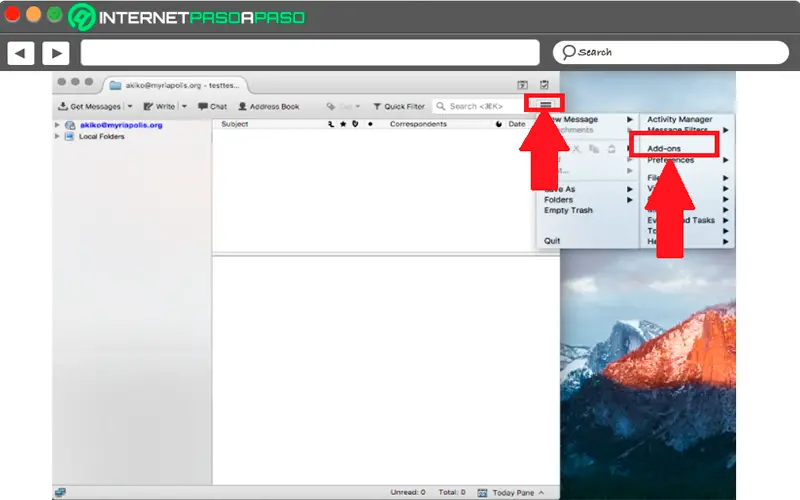Viewport: 800px width, 500px height.
Task: Click the online status icon in status bar
Action: 60,492
